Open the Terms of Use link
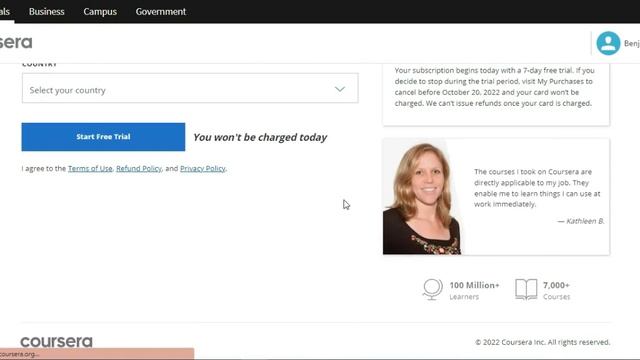This screenshot has width=640, height=360. 90,168
